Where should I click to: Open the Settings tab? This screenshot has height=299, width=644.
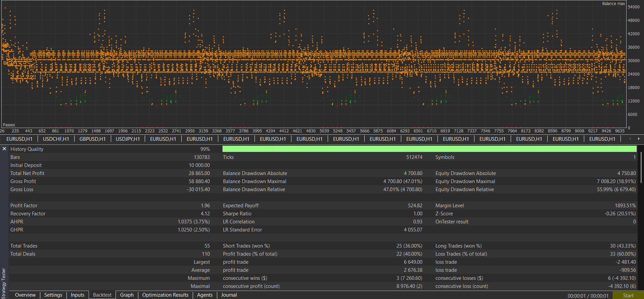click(x=53, y=295)
